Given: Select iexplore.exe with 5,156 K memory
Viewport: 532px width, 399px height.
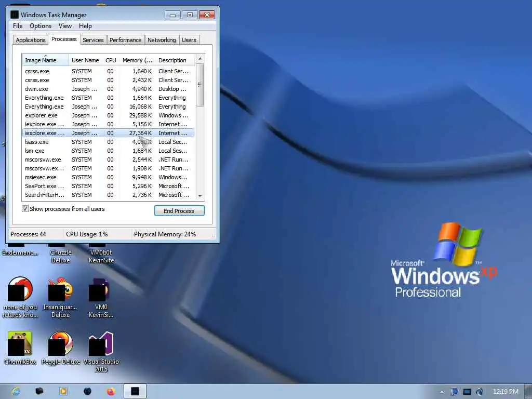Looking at the screenshot, I should pos(109,124).
